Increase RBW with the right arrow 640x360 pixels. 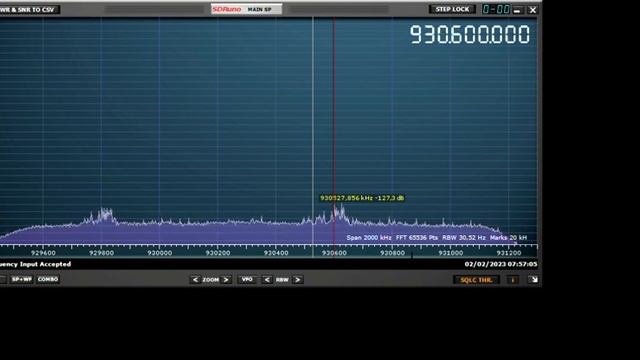298,280
